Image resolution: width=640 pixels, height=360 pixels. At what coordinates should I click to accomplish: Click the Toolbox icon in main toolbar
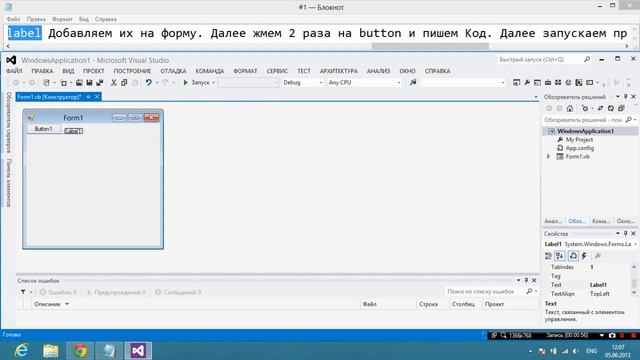point(548,82)
